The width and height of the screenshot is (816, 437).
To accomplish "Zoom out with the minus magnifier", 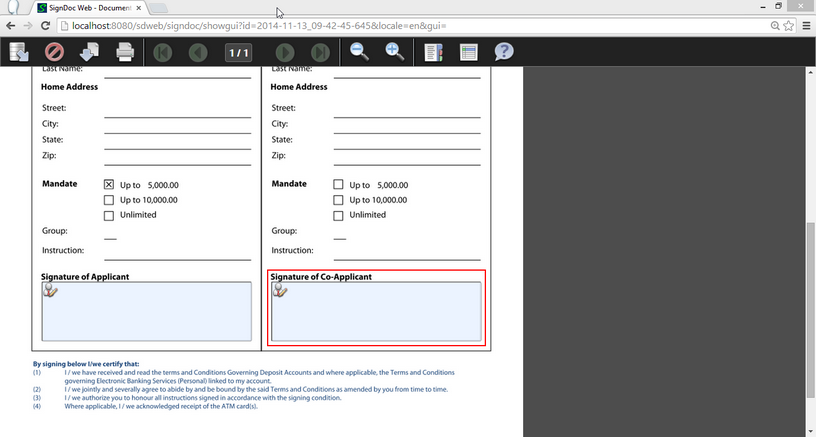I will pyautogui.click(x=359, y=52).
